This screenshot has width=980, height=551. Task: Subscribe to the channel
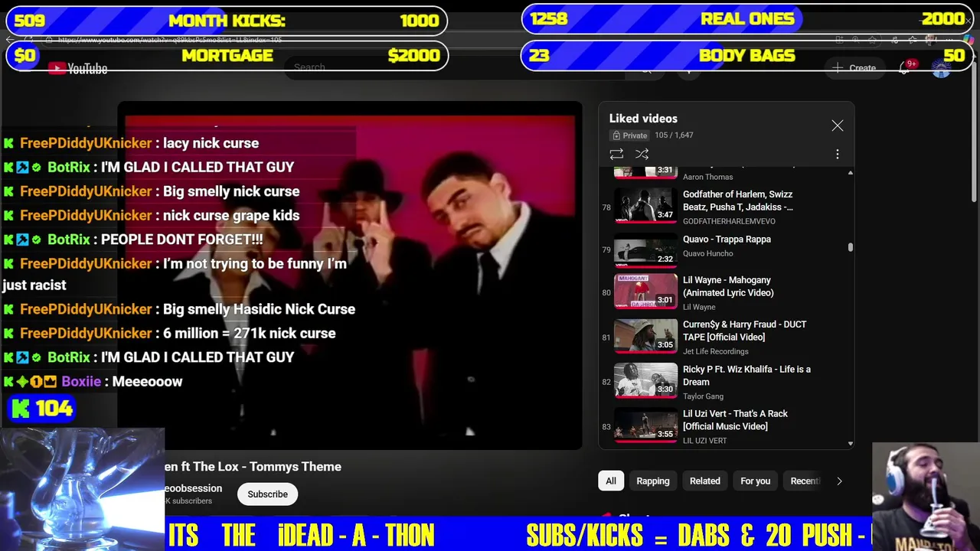(267, 494)
